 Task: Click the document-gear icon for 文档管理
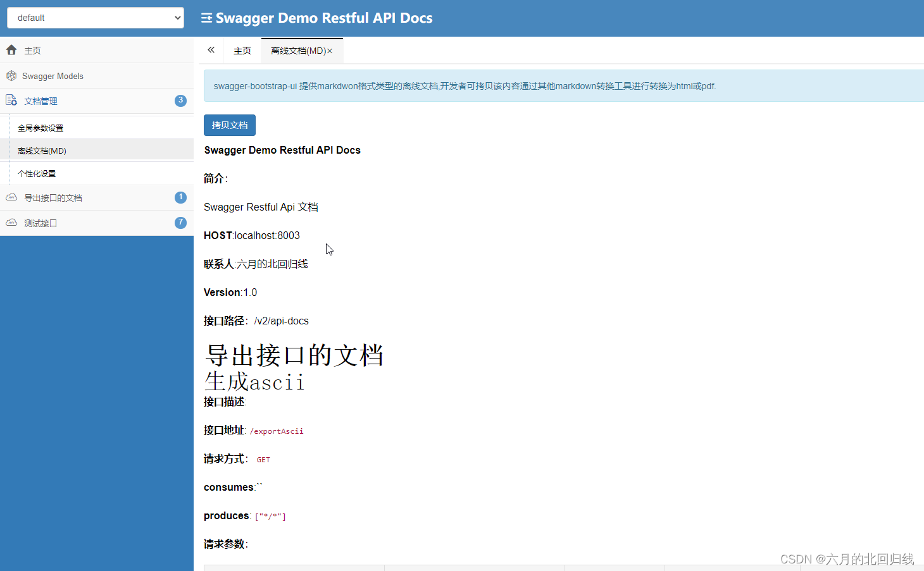pyautogui.click(x=11, y=101)
